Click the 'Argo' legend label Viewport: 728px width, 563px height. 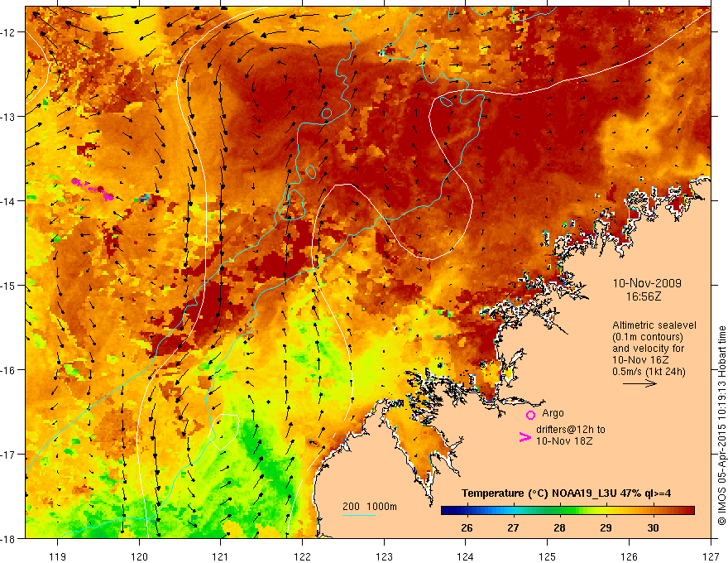[x=553, y=413]
